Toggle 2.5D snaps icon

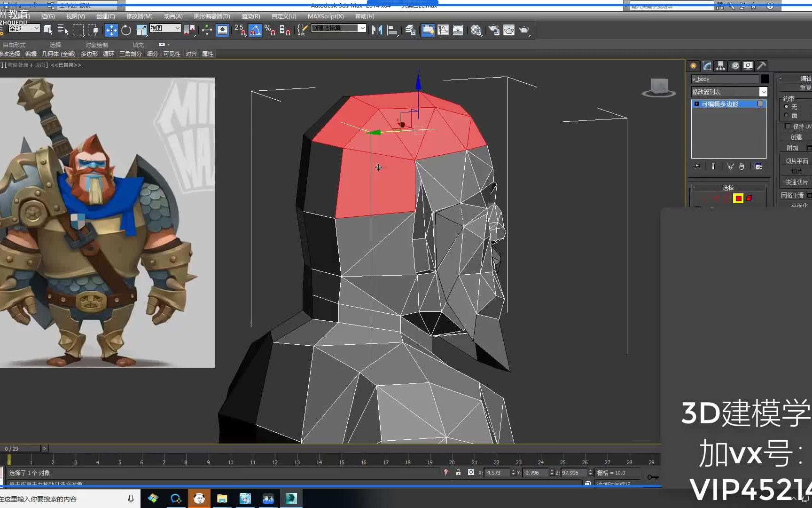(240, 30)
